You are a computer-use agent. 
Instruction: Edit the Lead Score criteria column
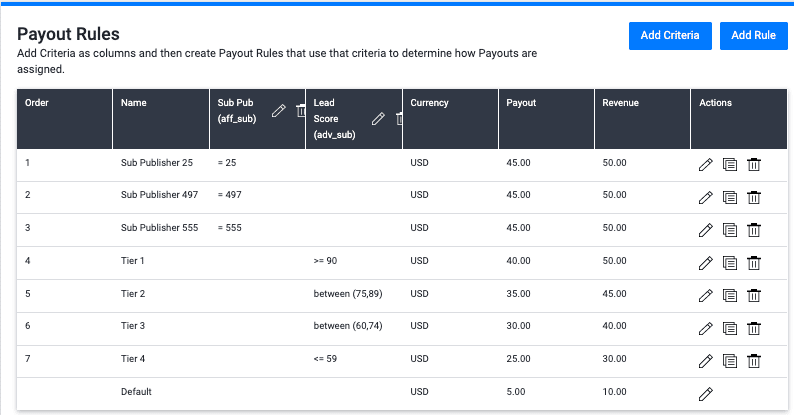(x=378, y=118)
